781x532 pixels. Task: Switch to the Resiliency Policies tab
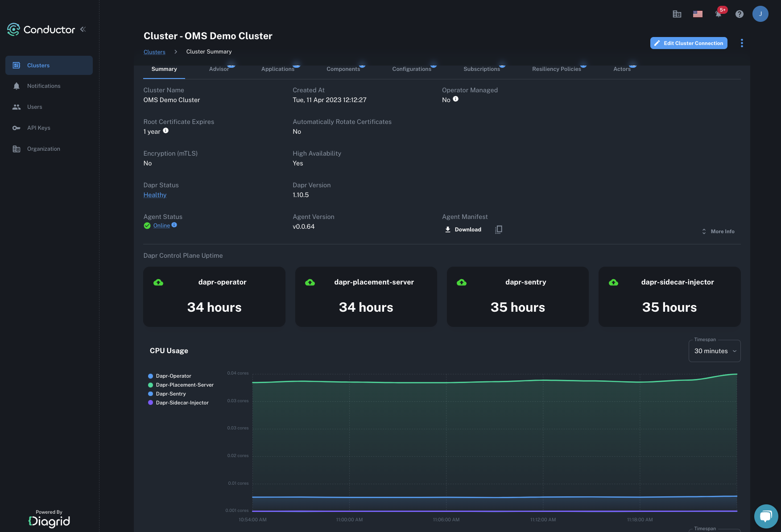[556, 69]
